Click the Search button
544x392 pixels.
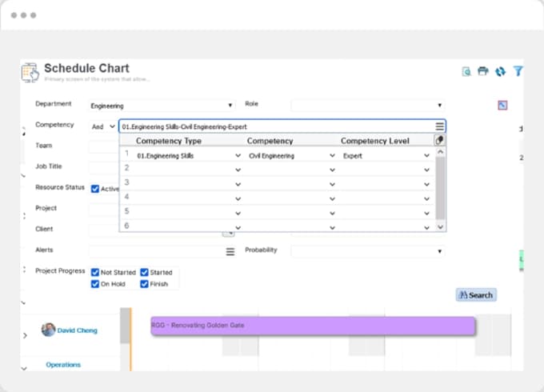tap(476, 295)
